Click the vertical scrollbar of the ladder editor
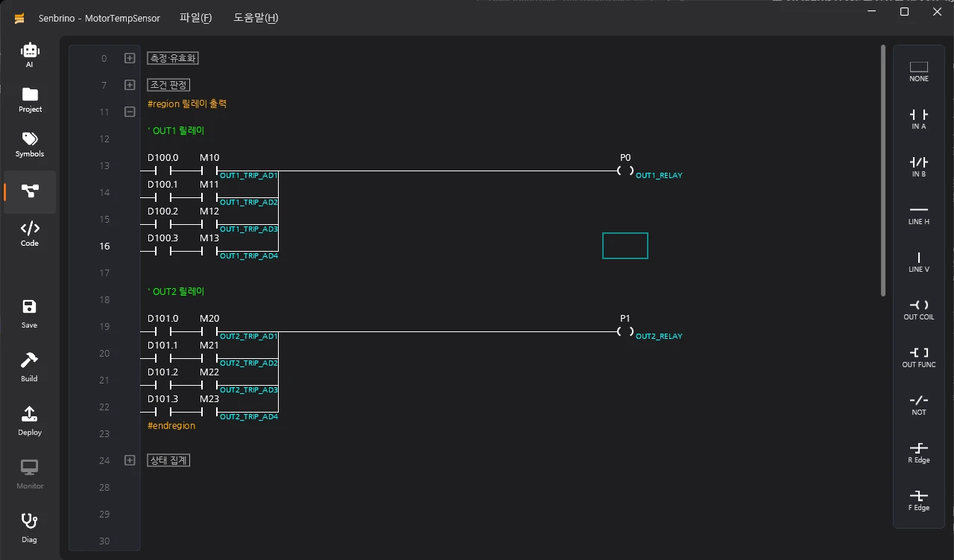Viewport: 954px width, 560px height. 883,171
